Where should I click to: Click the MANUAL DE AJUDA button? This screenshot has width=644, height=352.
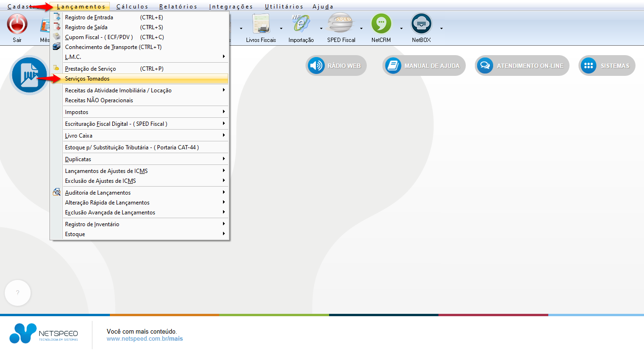pos(424,65)
